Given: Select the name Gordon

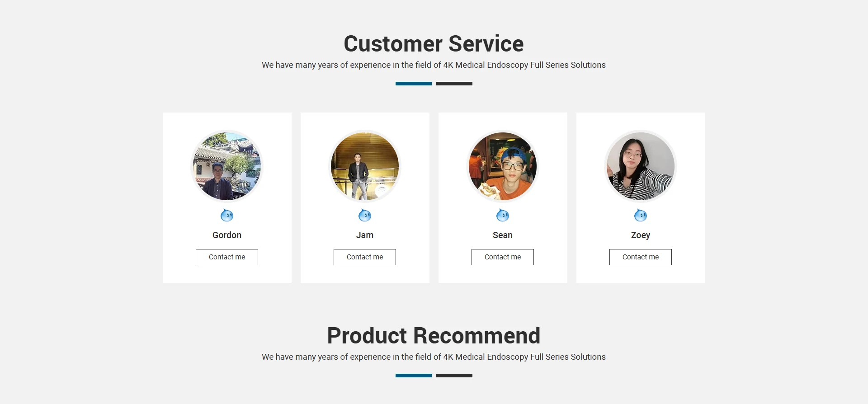Looking at the screenshot, I should [x=227, y=235].
